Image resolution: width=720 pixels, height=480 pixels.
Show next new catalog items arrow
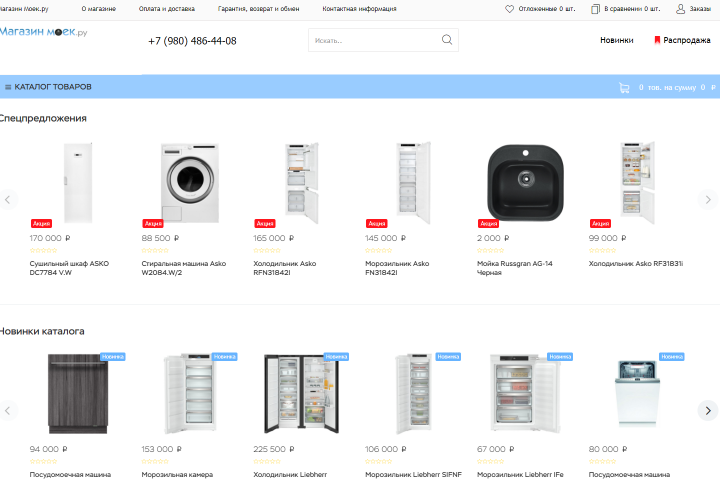[708, 410]
